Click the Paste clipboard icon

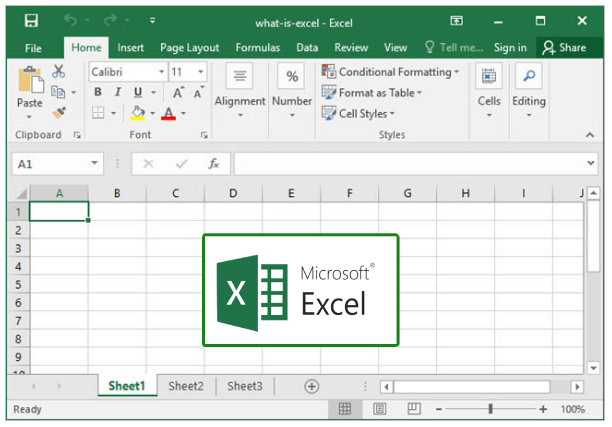coord(30,80)
